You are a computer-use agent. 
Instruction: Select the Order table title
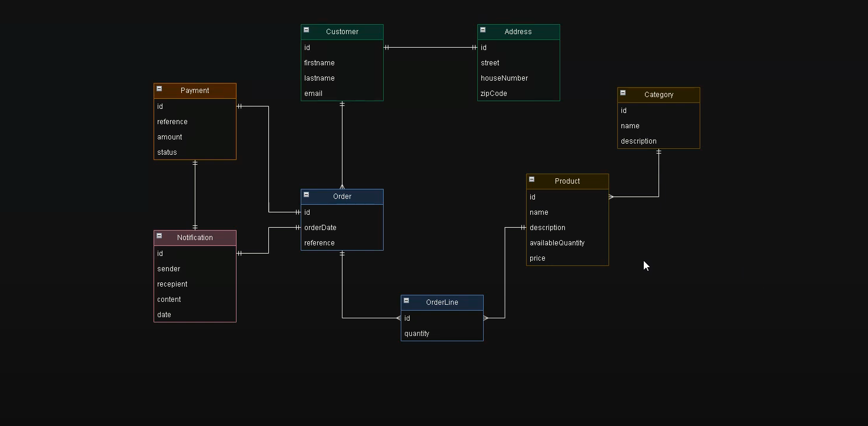pyautogui.click(x=342, y=197)
